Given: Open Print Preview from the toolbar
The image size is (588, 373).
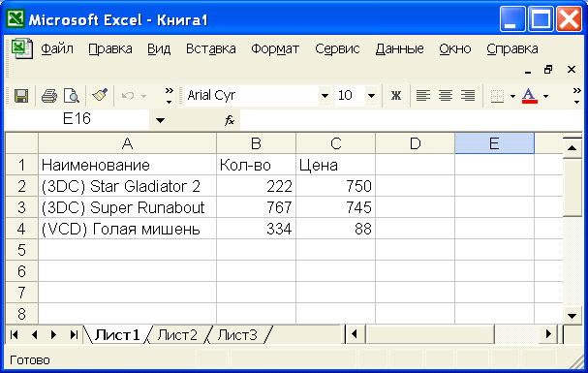Looking at the screenshot, I should tap(72, 96).
